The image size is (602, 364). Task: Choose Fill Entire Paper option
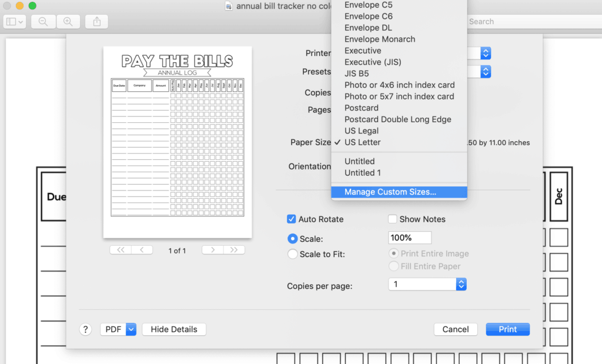click(x=393, y=266)
